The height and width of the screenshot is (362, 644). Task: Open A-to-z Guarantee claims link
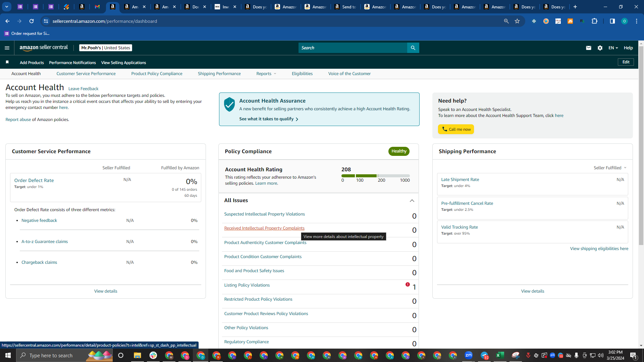[x=45, y=242]
